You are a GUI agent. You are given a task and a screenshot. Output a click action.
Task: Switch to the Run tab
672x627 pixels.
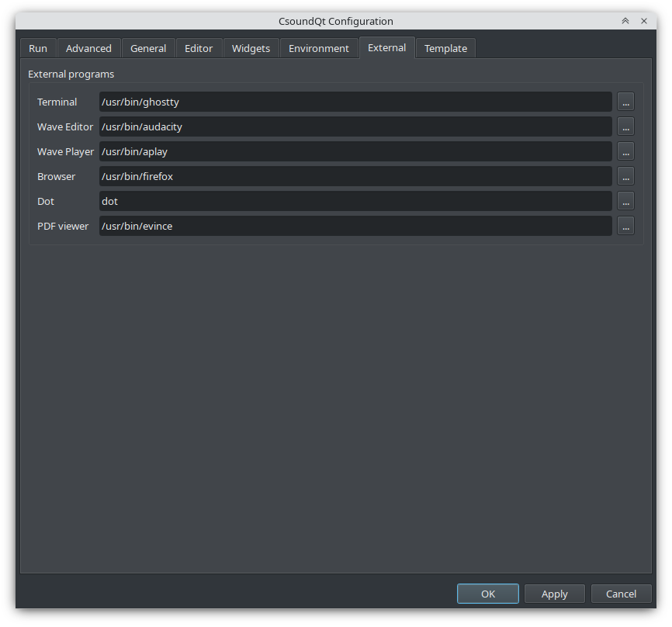point(38,48)
